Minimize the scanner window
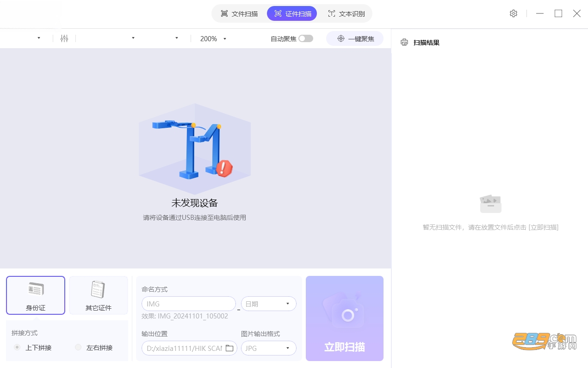Viewport: 588px width, 368px height. point(540,13)
